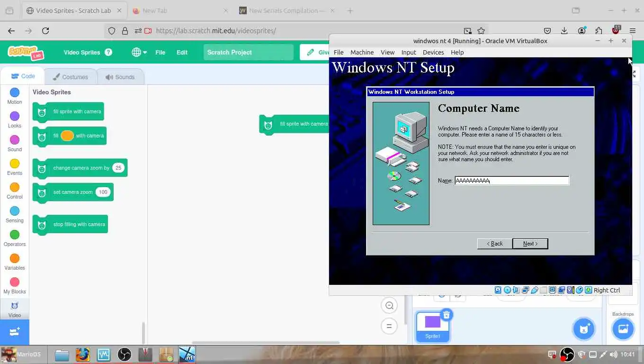The height and width of the screenshot is (364, 644).
Task: Click VirtualBox optical disk status icon
Action: pos(507,290)
